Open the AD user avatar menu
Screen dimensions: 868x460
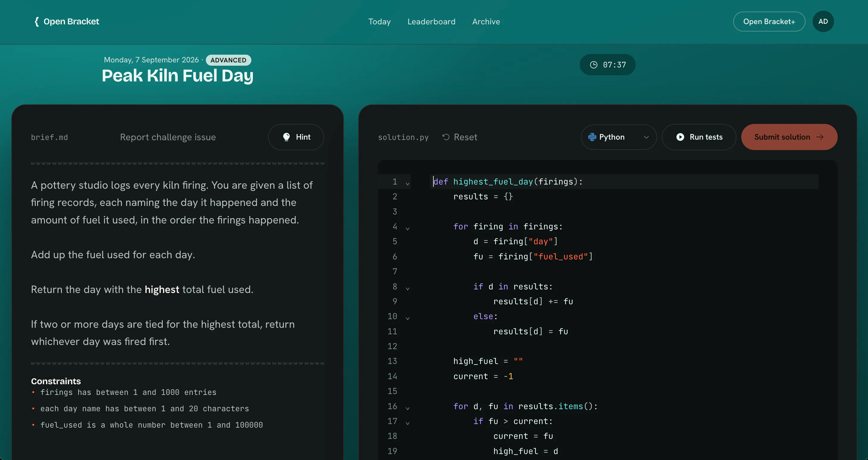point(823,21)
